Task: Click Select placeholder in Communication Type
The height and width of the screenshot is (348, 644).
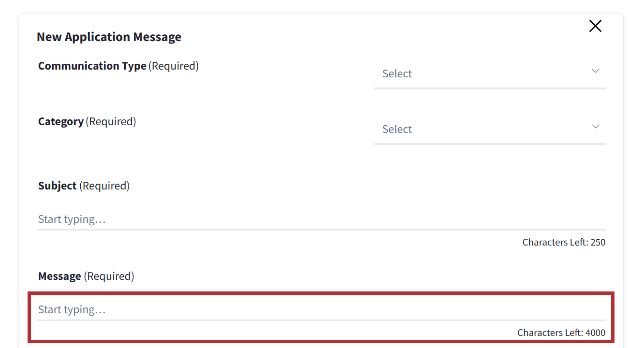Action: click(397, 74)
